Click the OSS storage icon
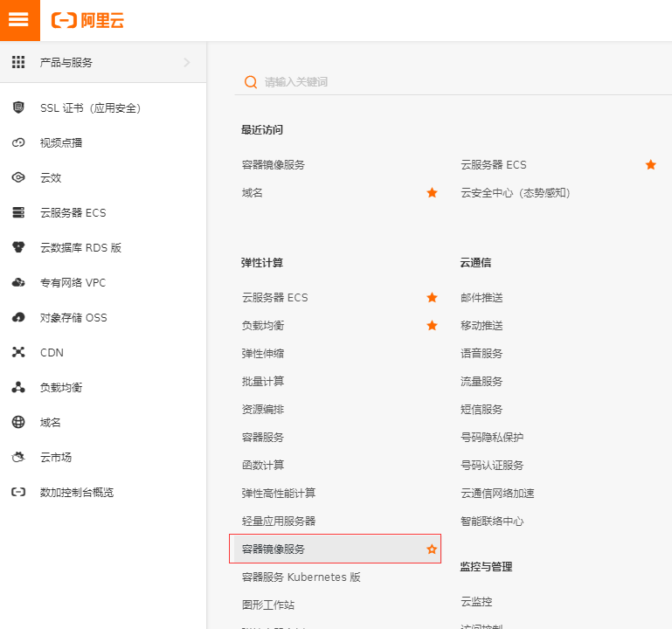 [x=18, y=317]
